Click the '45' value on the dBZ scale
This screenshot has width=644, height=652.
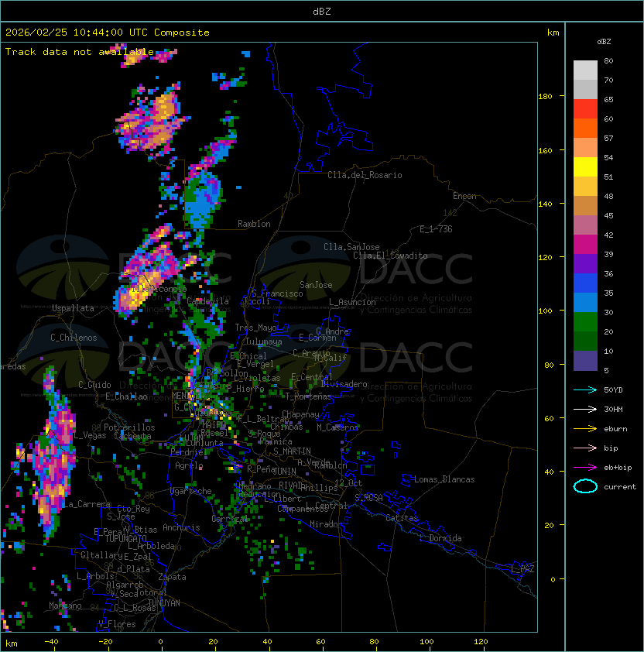coord(608,216)
